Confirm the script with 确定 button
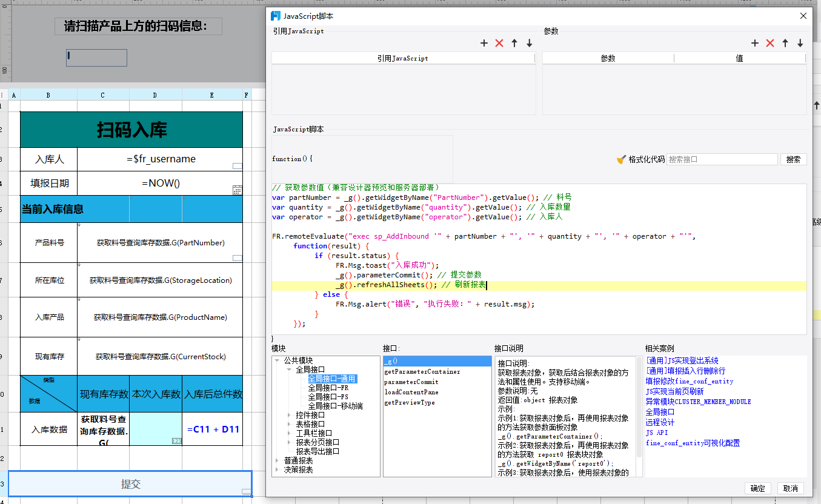The width and height of the screenshot is (821, 504). tap(757, 488)
